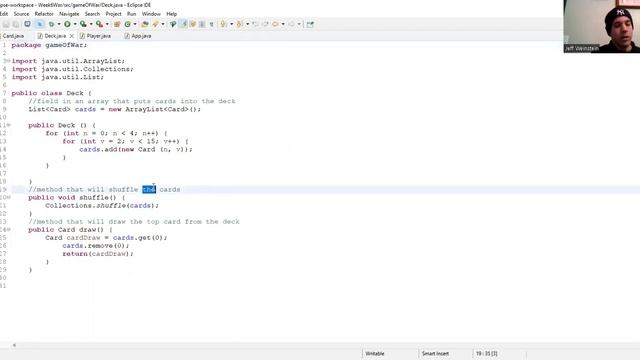
Task: Open the Run menu
Action: [131, 14]
